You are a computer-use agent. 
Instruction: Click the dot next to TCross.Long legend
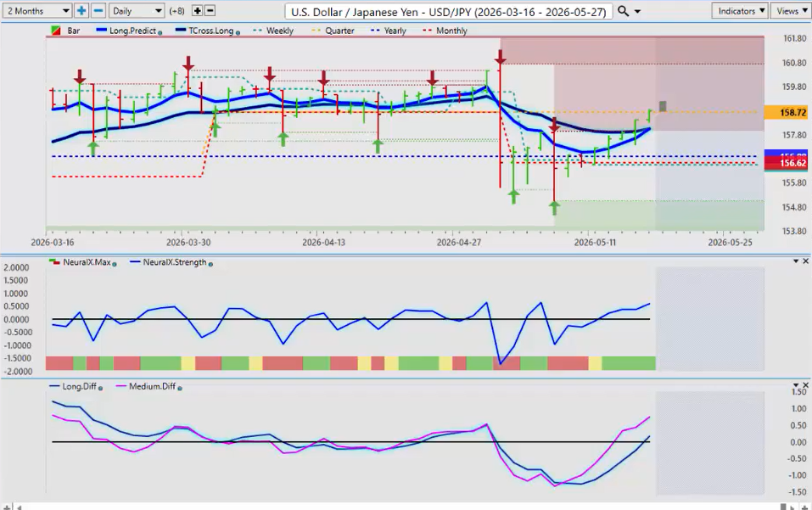pos(238,32)
